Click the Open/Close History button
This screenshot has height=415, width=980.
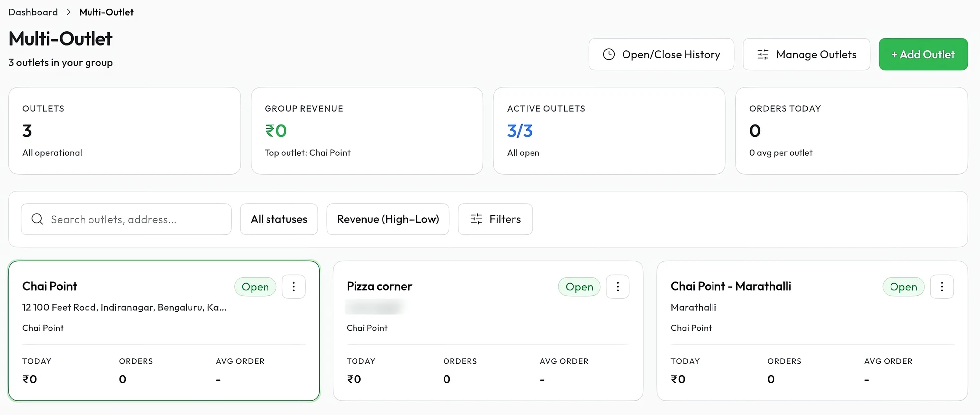[661, 54]
